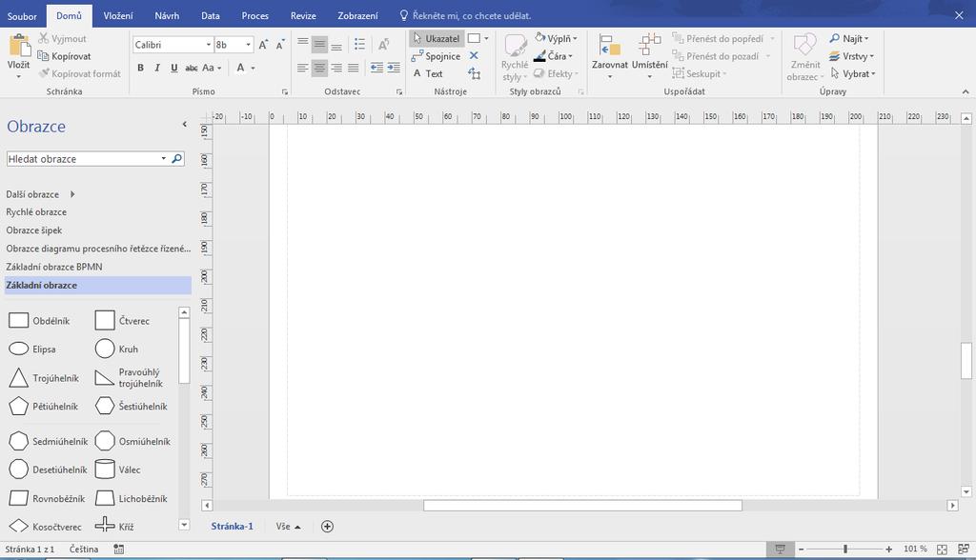This screenshot has width=976, height=560.
Task: Add a new page with the plus button
Action: pyautogui.click(x=328, y=527)
